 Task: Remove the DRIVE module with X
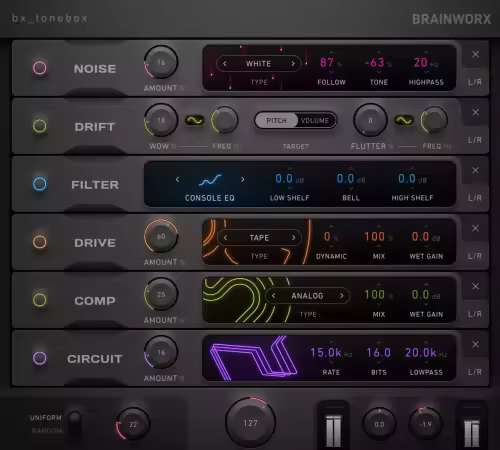pos(475,228)
